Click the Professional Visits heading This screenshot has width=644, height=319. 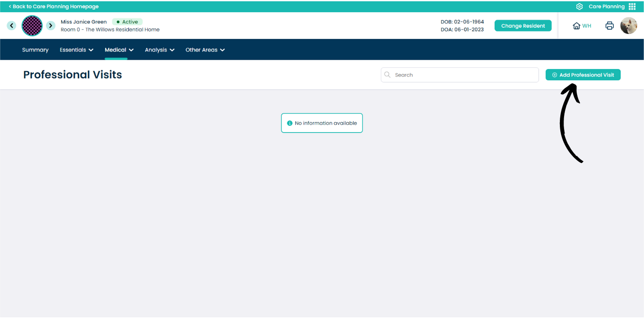tap(73, 75)
